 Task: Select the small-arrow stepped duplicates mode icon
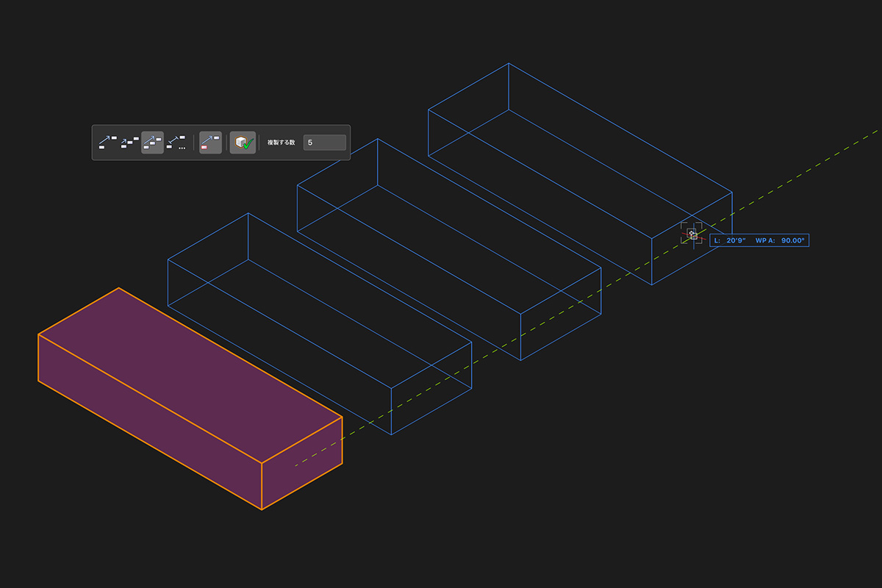coord(130,142)
